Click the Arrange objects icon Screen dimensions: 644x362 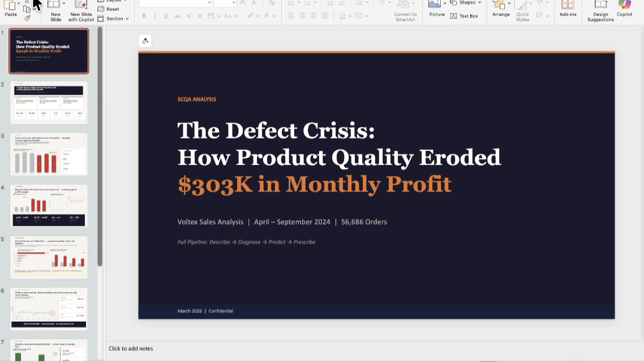click(x=501, y=7)
